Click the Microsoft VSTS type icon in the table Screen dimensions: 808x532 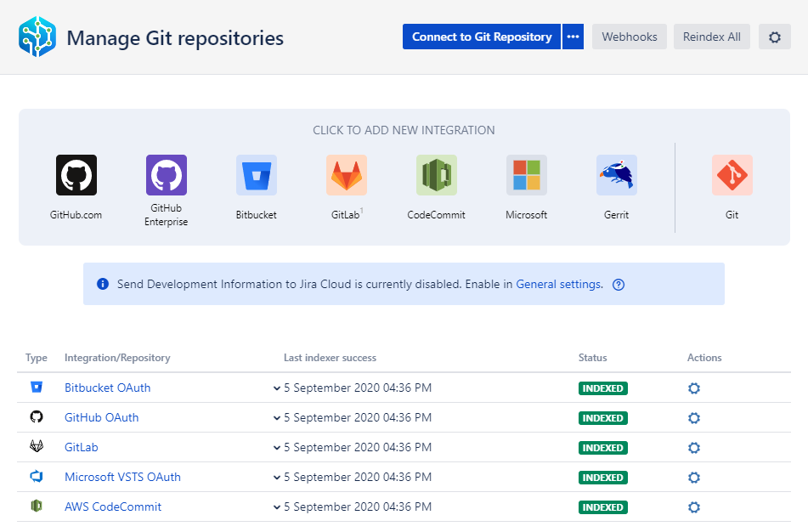click(37, 476)
